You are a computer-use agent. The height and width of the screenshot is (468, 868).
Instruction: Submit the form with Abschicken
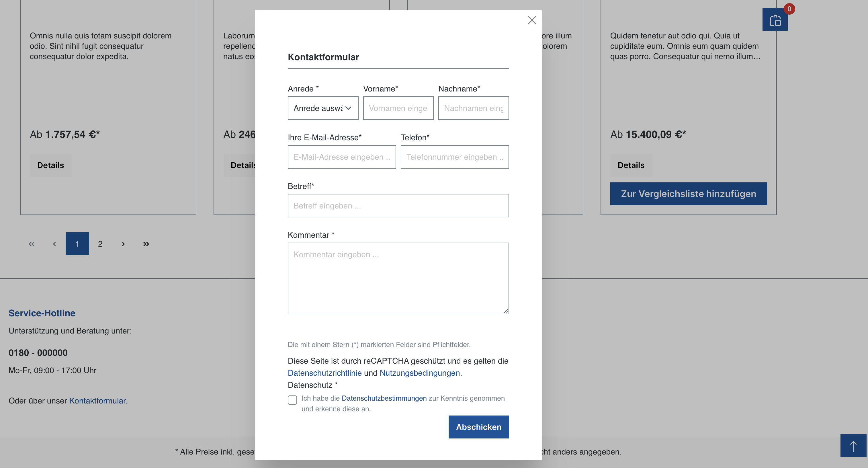point(478,426)
